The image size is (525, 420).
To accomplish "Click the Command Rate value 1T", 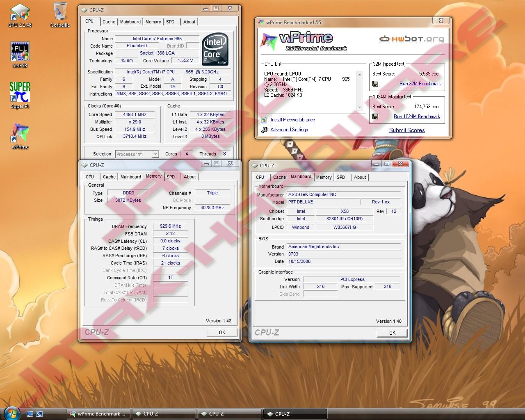I will point(170,277).
